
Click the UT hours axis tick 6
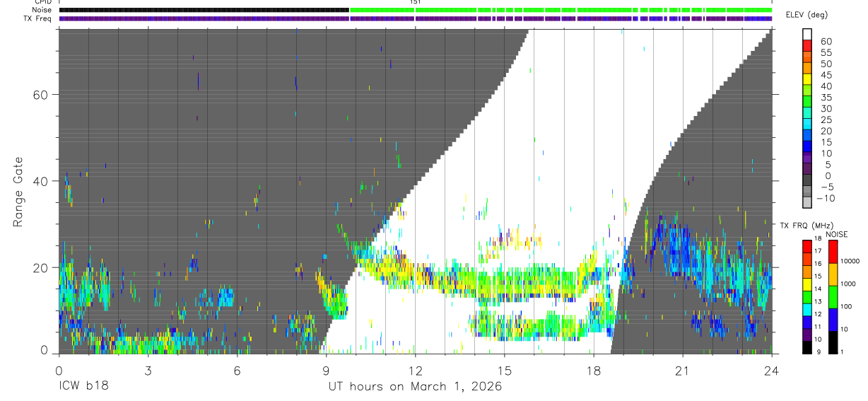point(237,371)
